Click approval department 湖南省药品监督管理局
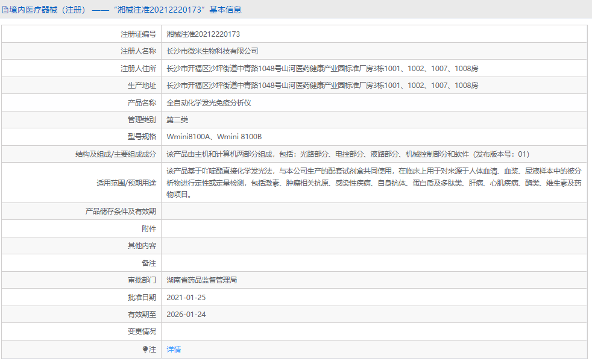The height and width of the screenshot is (364, 592). pyautogui.click(x=201, y=280)
